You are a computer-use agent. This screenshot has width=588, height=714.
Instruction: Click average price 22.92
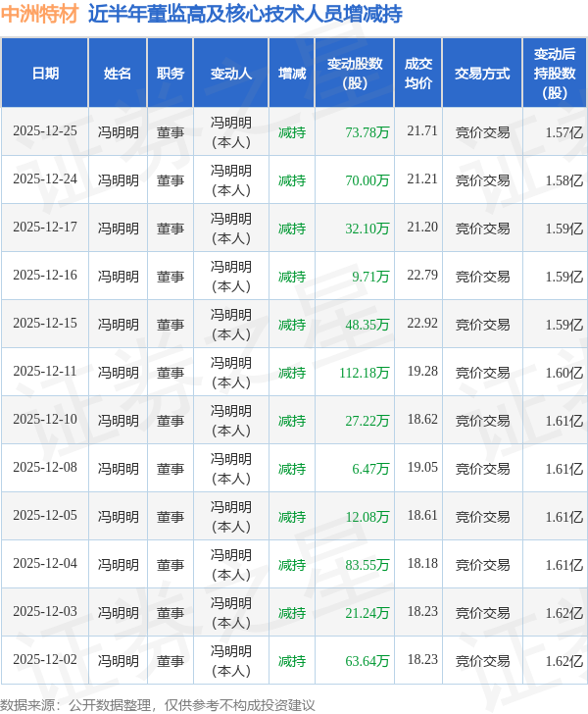pyautogui.click(x=422, y=324)
